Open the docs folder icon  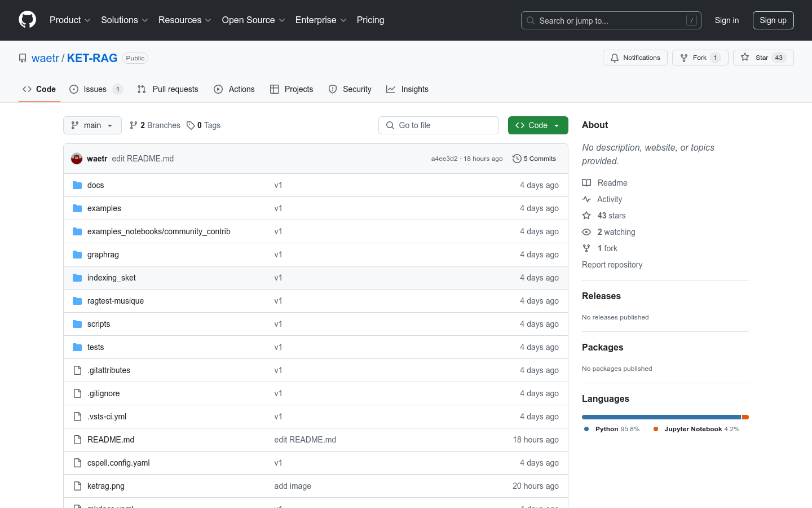pyautogui.click(x=77, y=185)
